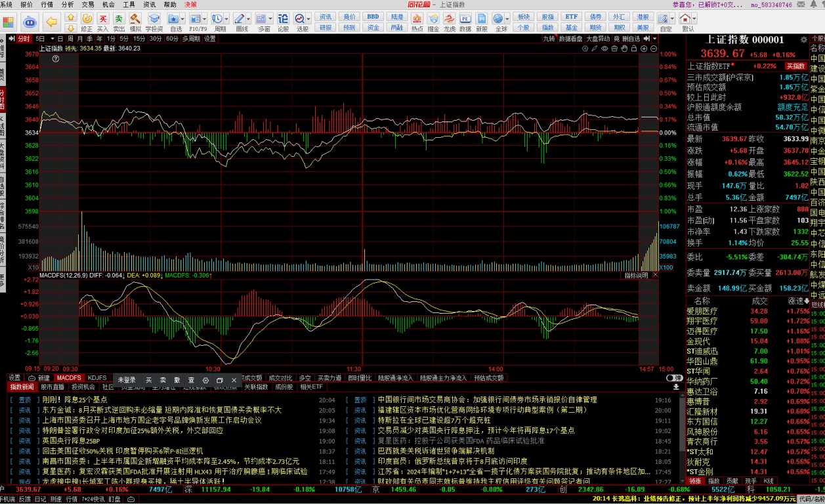Open 学投资 graduation cap icon
The height and width of the screenshot is (504, 825).
pyautogui.click(x=154, y=22)
